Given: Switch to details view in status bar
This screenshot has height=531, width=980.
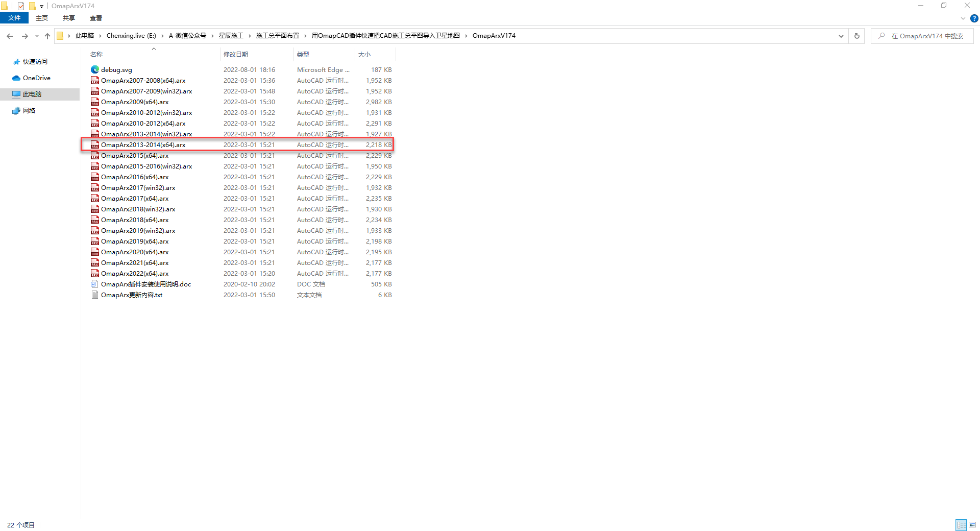Looking at the screenshot, I should (961, 525).
